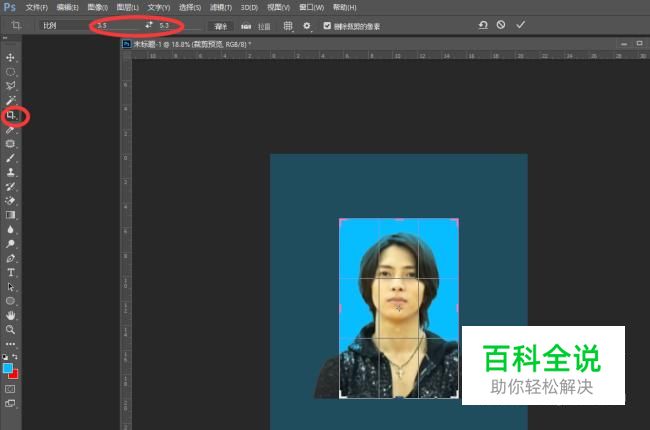
Task: Select the Magic Wand tool
Action: [10, 100]
